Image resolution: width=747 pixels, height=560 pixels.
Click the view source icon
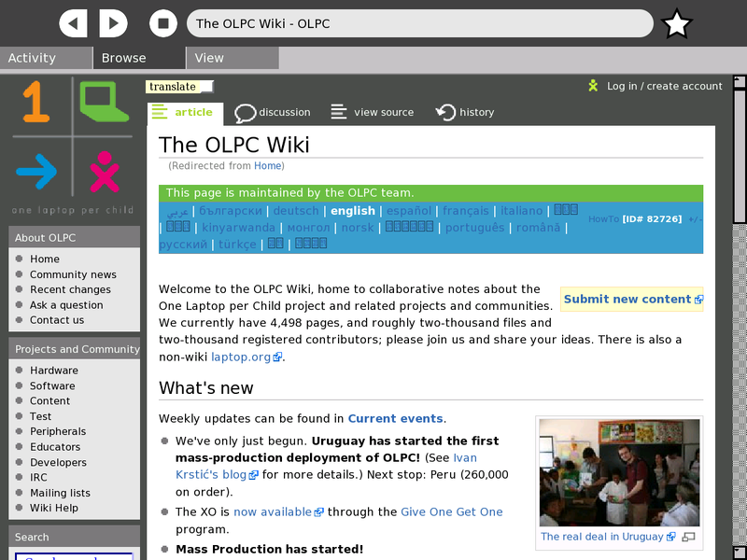point(335,111)
